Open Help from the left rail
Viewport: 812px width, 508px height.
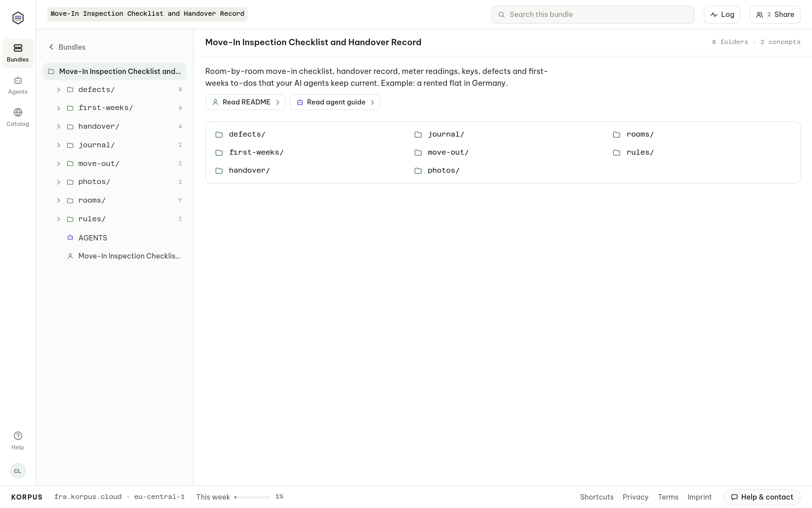(18, 441)
